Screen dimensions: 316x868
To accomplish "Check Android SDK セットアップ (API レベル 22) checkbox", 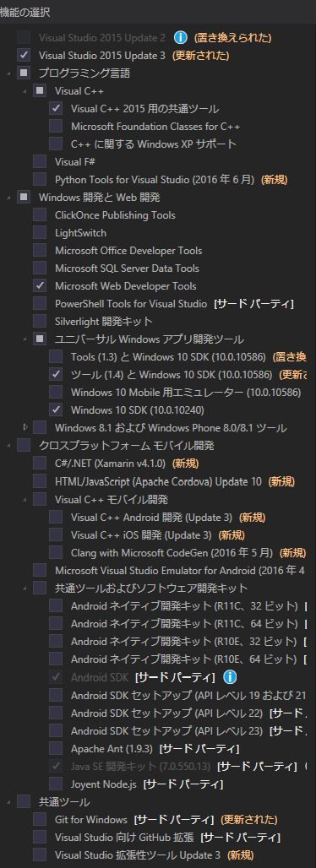I will coord(56,713).
